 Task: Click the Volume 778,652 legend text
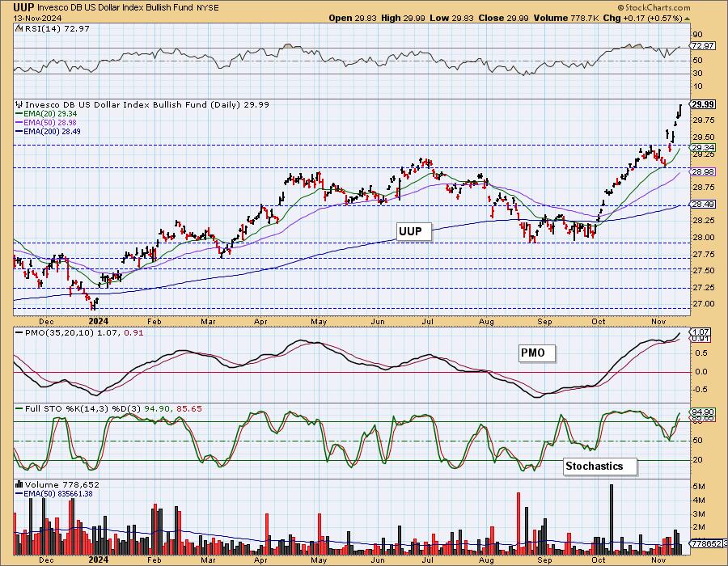point(61,484)
